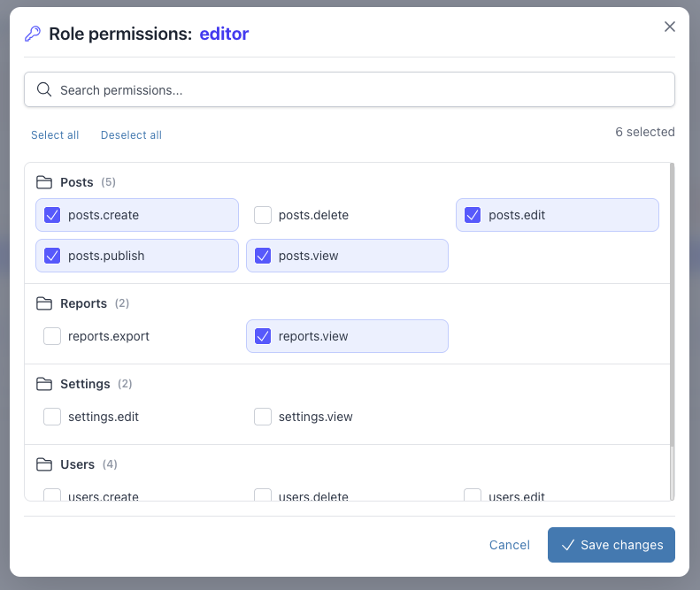The width and height of the screenshot is (700, 590).
Task: Enable the posts.delete permission
Action: pyautogui.click(x=263, y=215)
